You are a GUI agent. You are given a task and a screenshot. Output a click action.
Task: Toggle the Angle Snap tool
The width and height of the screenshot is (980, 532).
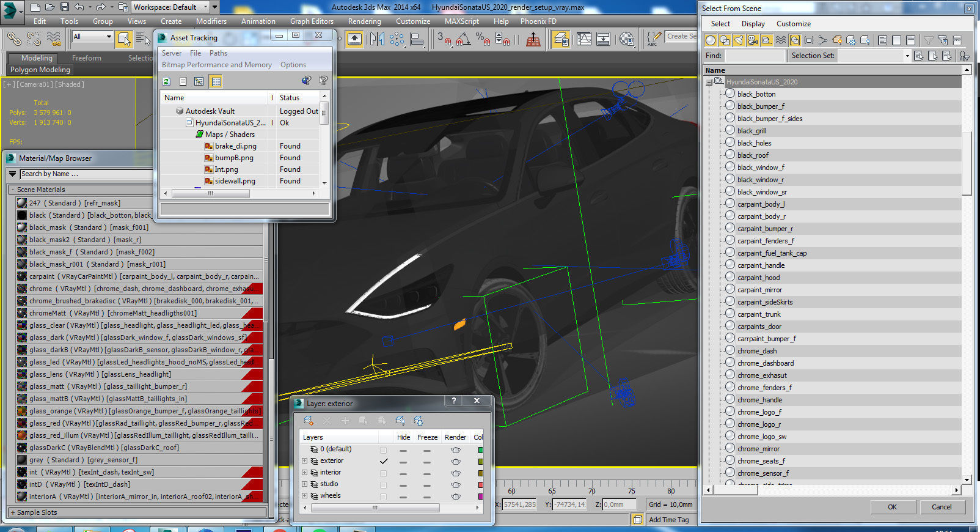[x=464, y=39]
